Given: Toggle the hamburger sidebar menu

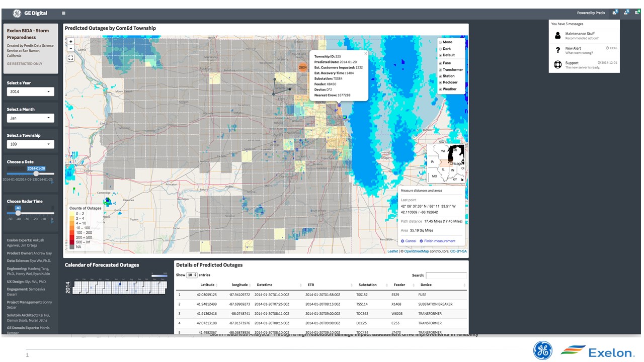Looking at the screenshot, I should coord(63,13).
